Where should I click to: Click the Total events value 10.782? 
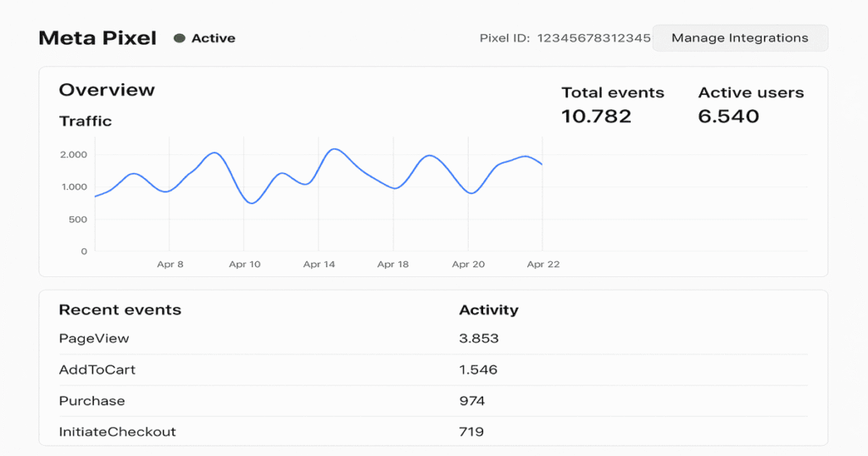coord(596,116)
